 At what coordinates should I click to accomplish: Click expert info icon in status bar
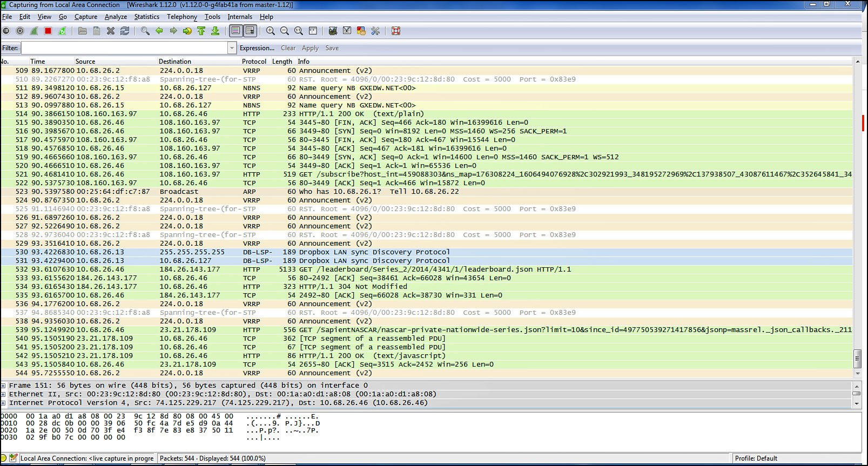coord(4,458)
